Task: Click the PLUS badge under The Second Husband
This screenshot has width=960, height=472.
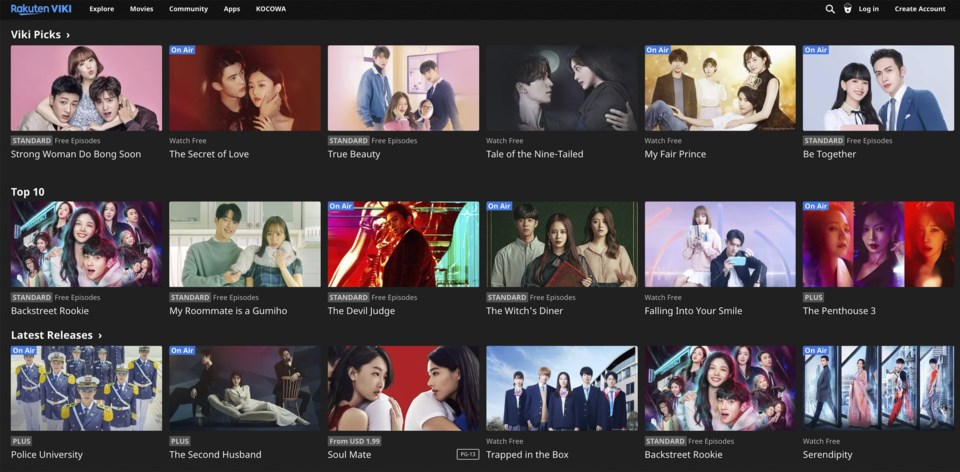Action: point(180,441)
